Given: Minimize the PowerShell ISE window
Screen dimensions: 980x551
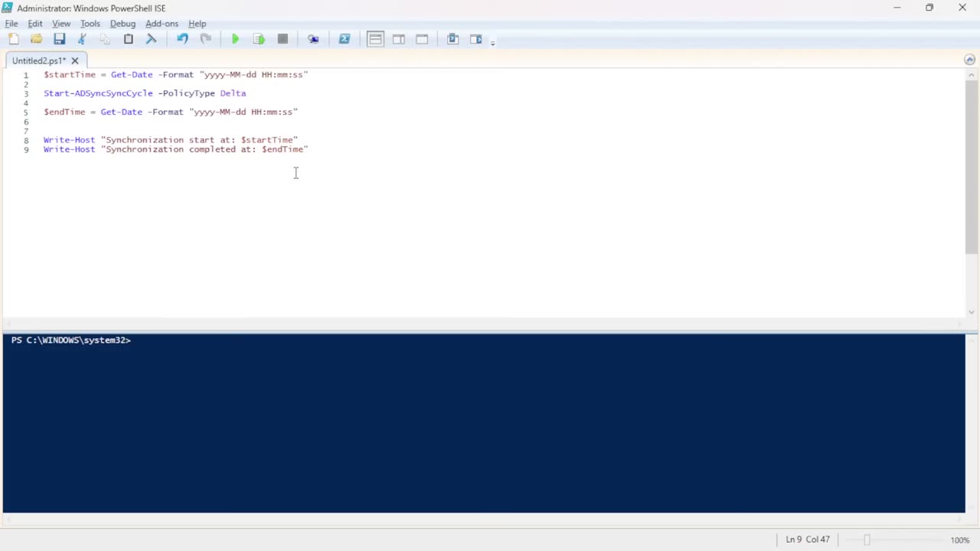Looking at the screenshot, I should (x=897, y=8).
